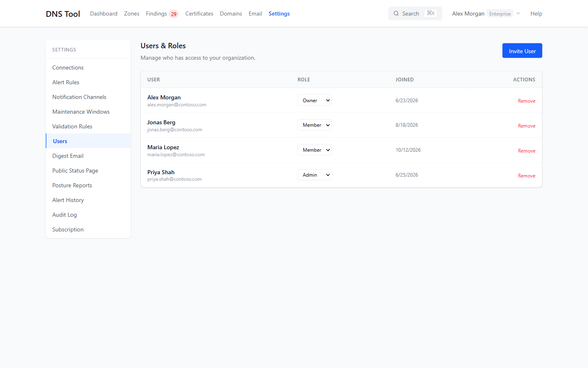Viewport: 588px width, 368px height.
Task: Open Connections settings
Action: point(88,67)
